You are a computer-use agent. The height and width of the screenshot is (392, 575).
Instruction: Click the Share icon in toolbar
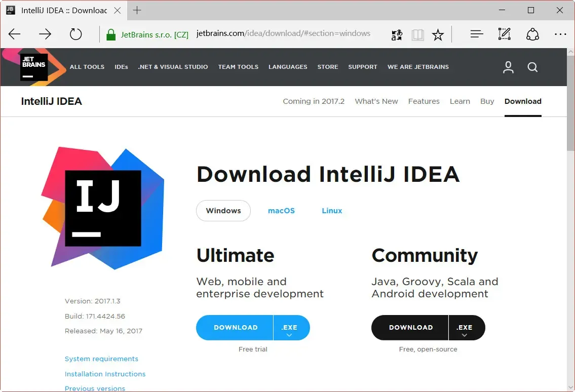[532, 34]
